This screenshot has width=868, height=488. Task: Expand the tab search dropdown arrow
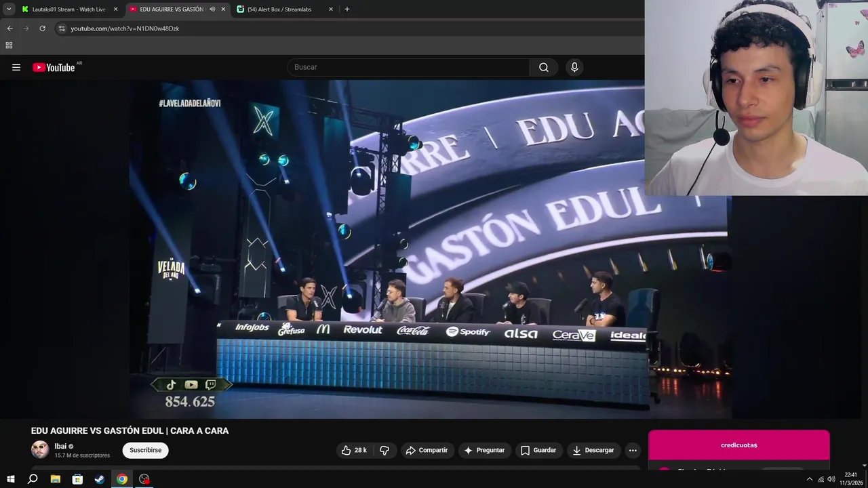point(9,9)
